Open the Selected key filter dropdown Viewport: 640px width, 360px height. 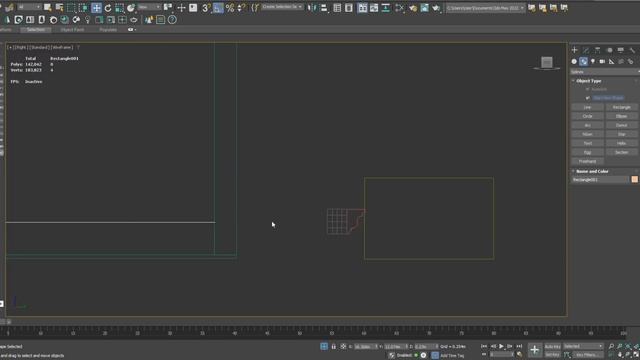[x=583, y=347]
